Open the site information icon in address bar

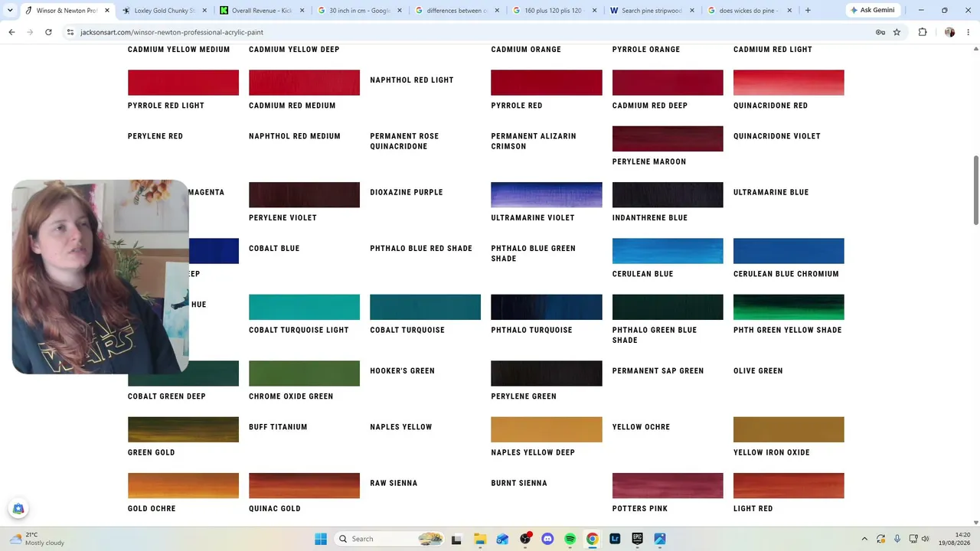click(x=70, y=32)
